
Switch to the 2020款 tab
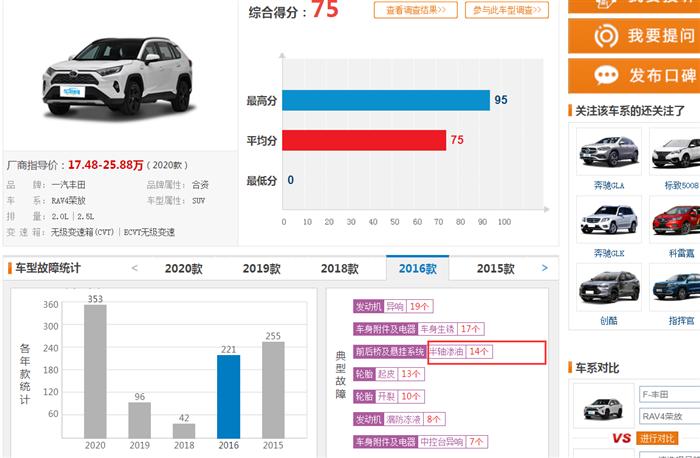(183, 269)
